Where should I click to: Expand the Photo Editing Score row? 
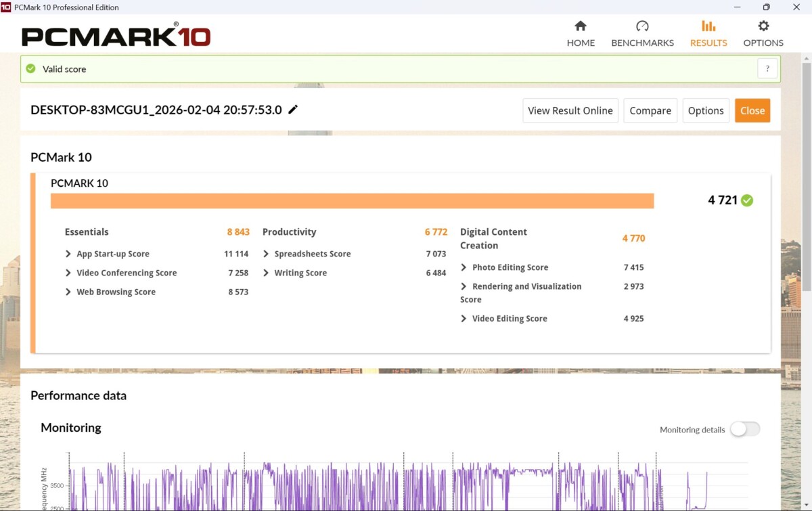[x=464, y=267]
